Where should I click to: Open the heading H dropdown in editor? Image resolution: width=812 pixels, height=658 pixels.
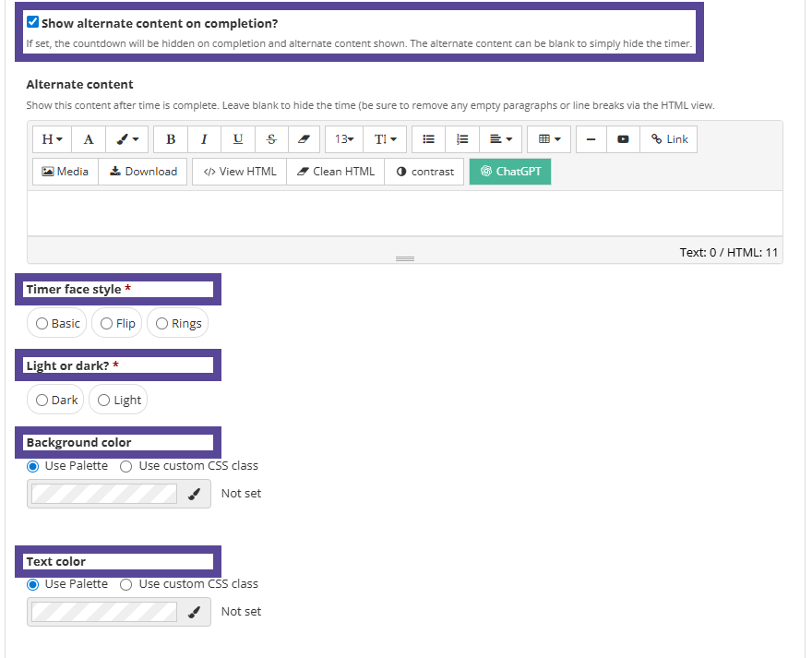pos(52,139)
